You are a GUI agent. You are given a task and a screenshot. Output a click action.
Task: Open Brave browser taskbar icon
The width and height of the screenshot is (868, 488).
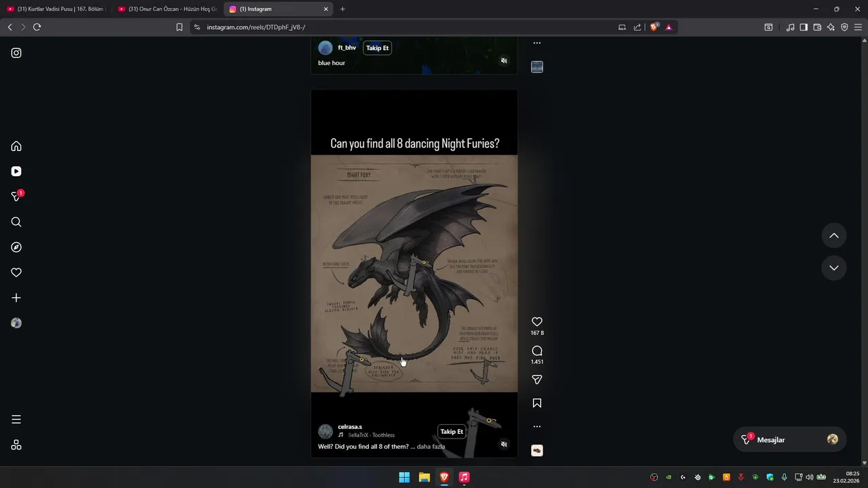pos(444,477)
